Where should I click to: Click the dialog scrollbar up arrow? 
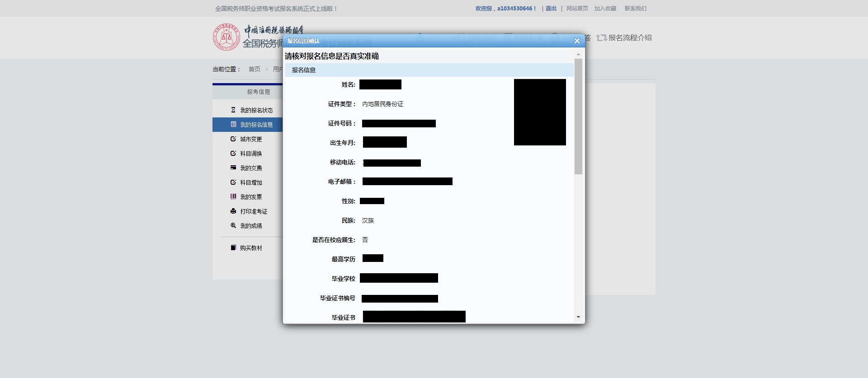pyautogui.click(x=578, y=54)
